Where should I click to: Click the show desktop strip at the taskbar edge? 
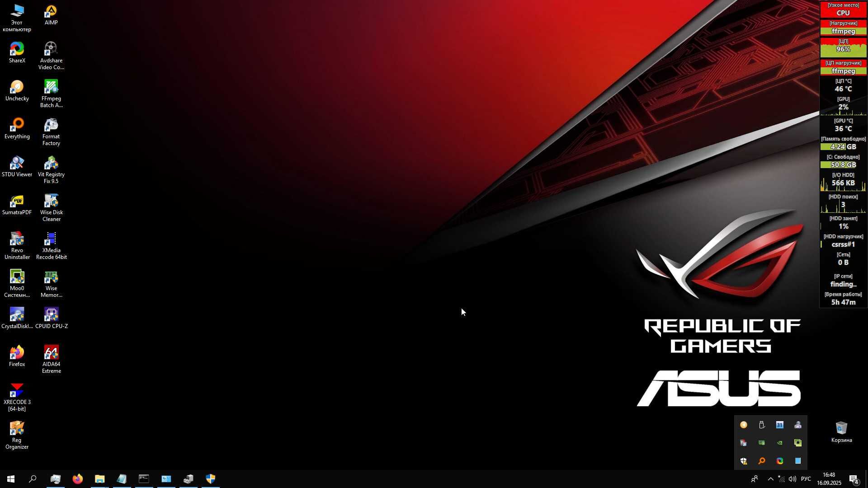pos(866,479)
